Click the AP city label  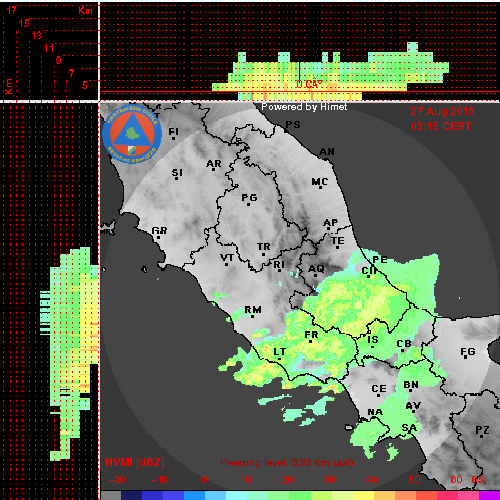331,223
